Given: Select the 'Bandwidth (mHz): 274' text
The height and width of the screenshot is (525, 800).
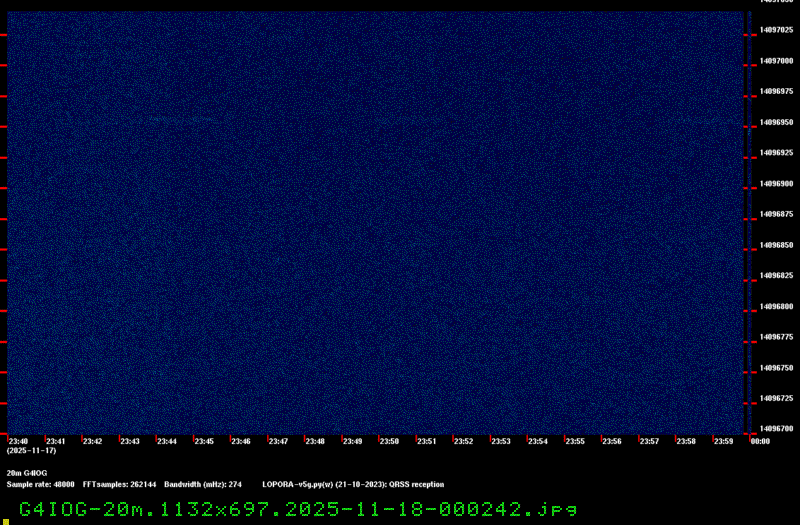Looking at the screenshot, I should [203, 485].
